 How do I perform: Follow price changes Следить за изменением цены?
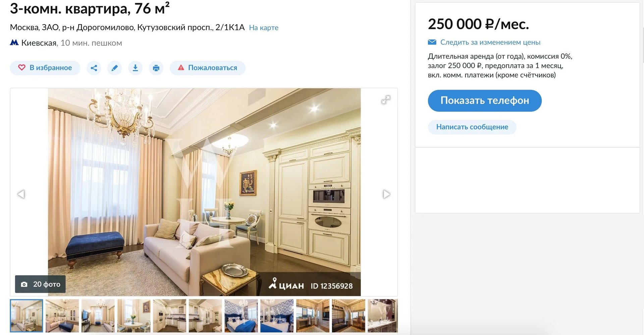(490, 42)
